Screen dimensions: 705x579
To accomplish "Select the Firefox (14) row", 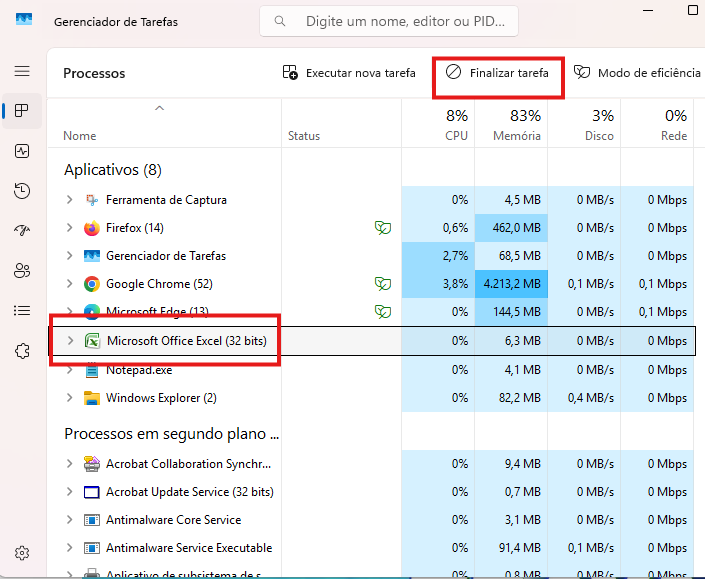I will click(370, 228).
